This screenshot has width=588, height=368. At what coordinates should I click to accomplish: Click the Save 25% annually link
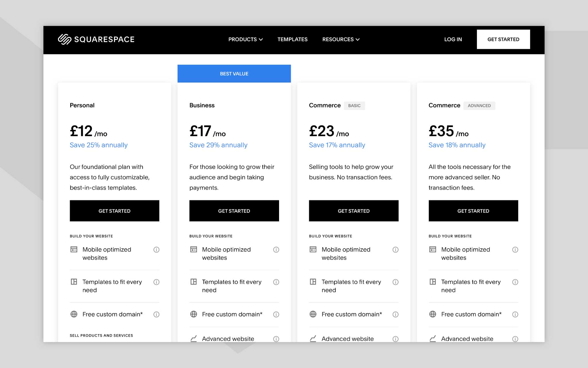[x=98, y=145]
